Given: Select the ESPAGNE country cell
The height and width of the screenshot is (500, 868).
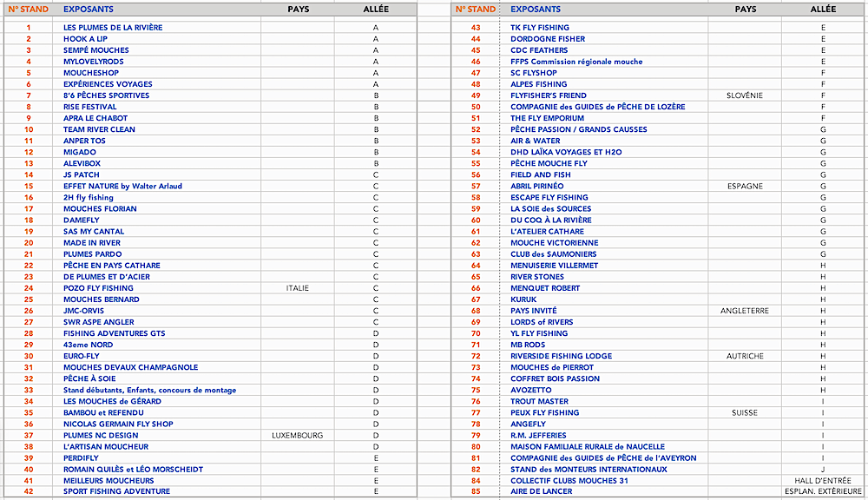Looking at the screenshot, I should pyautogui.click(x=745, y=186).
